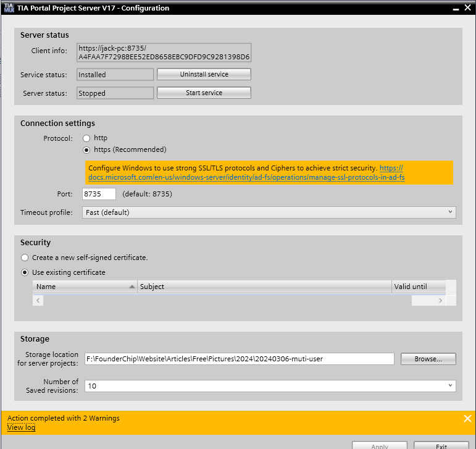Open the Microsoft SSL protocols documentation link

(x=246, y=177)
